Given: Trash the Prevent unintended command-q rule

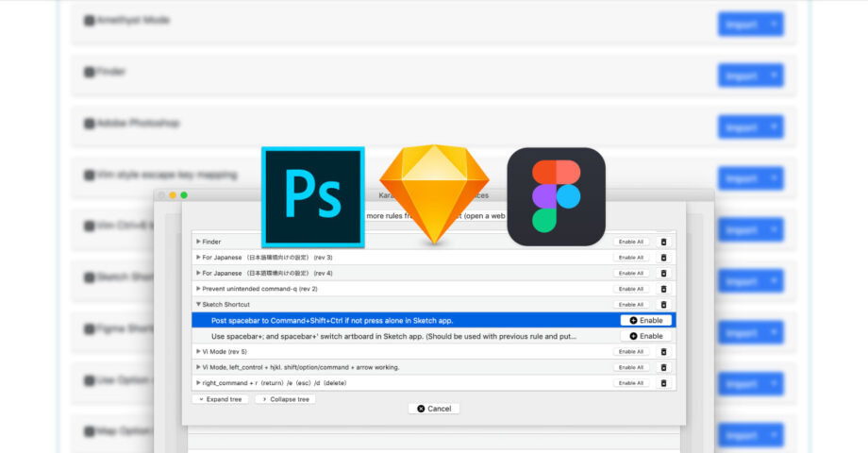Looking at the screenshot, I should click(x=662, y=289).
